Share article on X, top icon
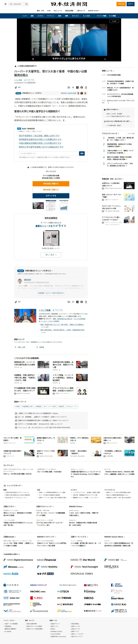This screenshot has height=644, width=138. [77, 87]
